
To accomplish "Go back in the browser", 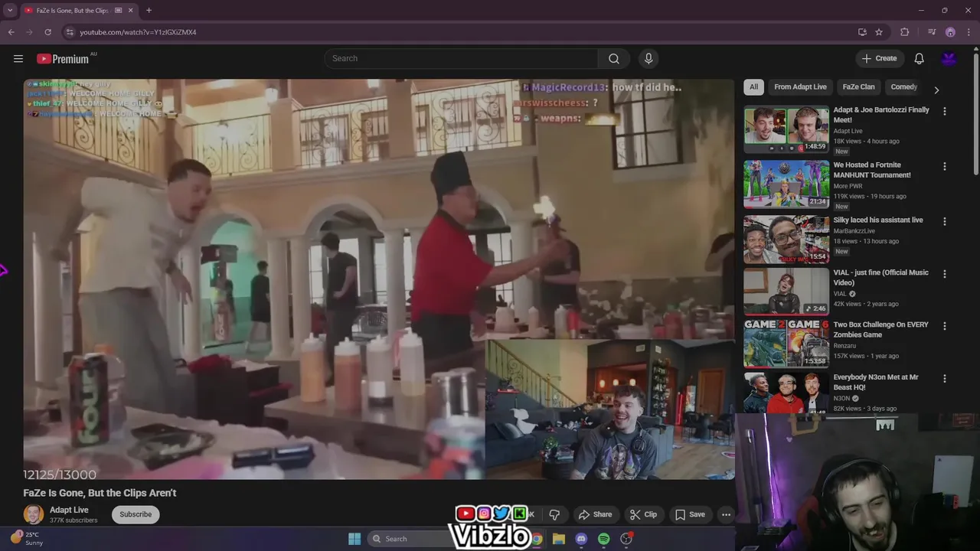I will coord(11,32).
